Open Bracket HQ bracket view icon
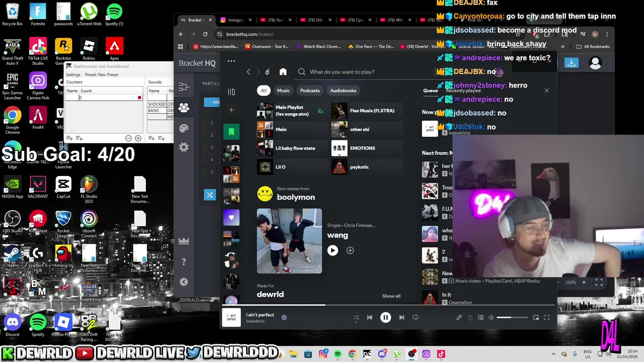Image resolution: width=644 pixels, height=362 pixels. tap(184, 87)
